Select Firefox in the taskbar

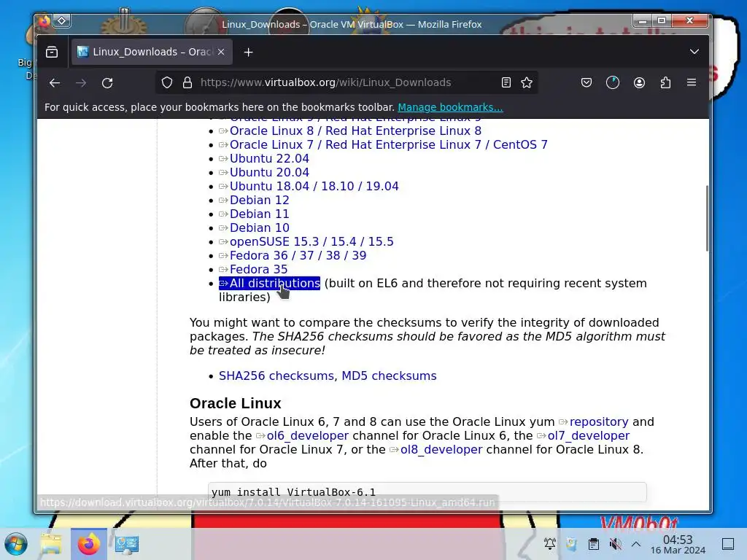coord(88,544)
